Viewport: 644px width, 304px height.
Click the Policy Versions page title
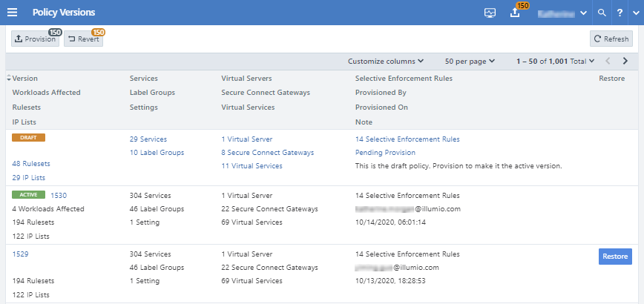click(64, 13)
